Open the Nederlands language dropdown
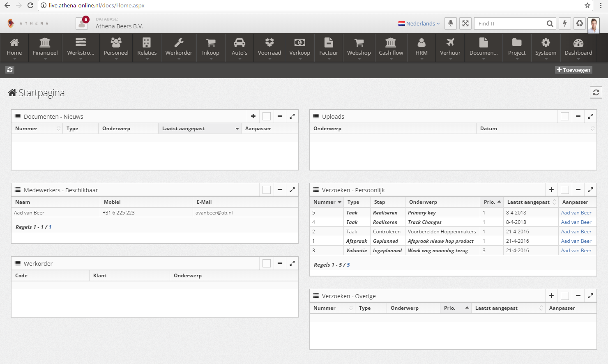Screen dimensions: 608x364 419,23
